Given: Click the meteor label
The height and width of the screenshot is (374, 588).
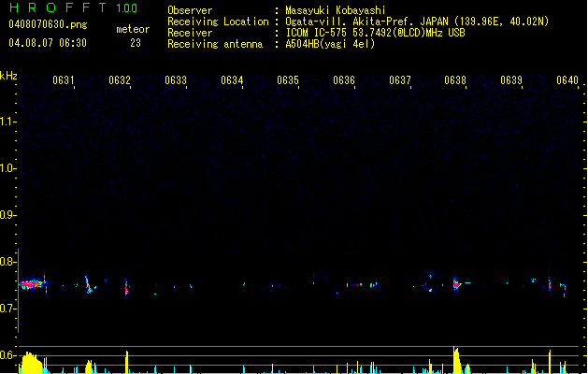Looking at the screenshot, I should tap(133, 29).
